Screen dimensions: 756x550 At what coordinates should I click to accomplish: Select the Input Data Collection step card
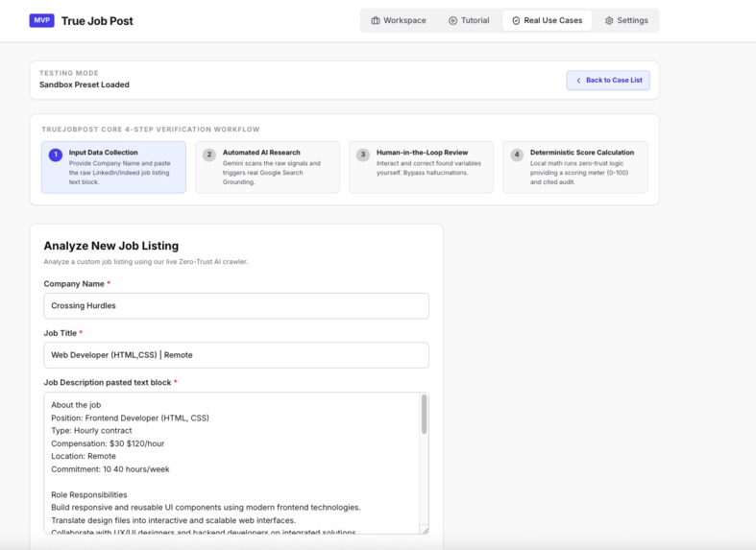113,167
